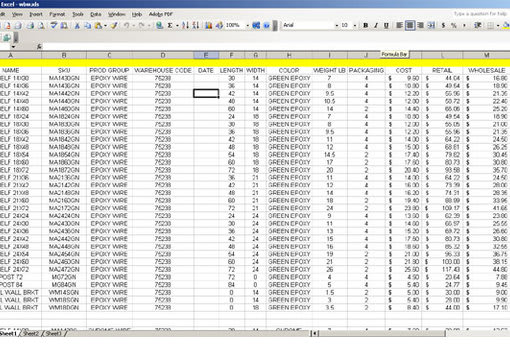The width and height of the screenshot is (510, 360).
Task: Select the Format Painter brush
Action: (x=114, y=25)
